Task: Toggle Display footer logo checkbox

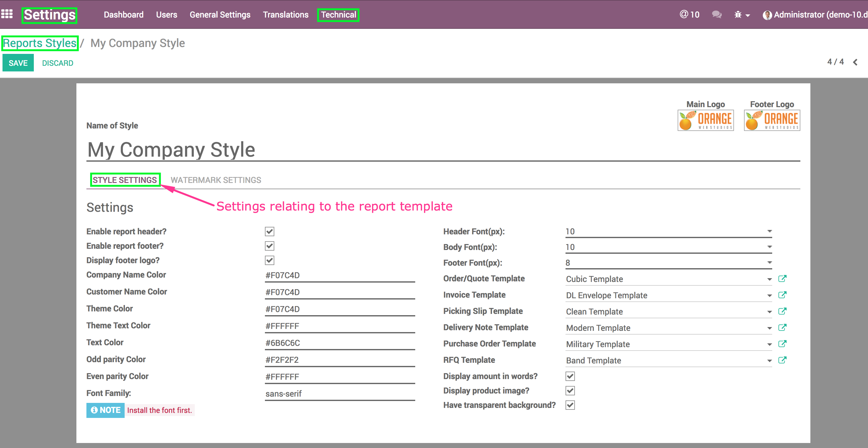Action: pos(270,260)
